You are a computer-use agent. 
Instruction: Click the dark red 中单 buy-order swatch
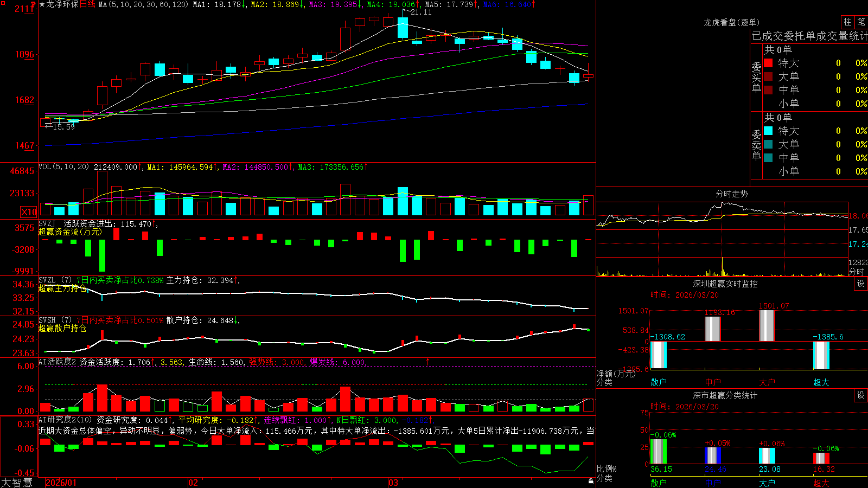point(768,90)
